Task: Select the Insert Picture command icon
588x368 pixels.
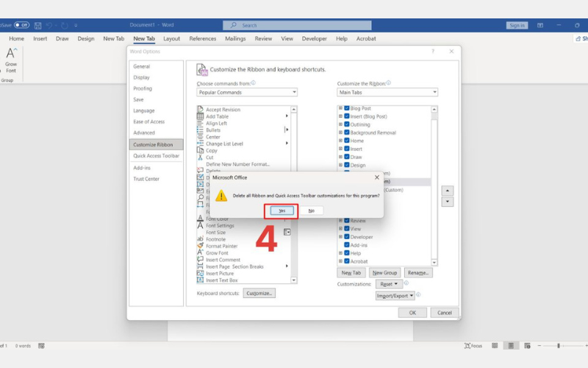Action: tap(200, 273)
